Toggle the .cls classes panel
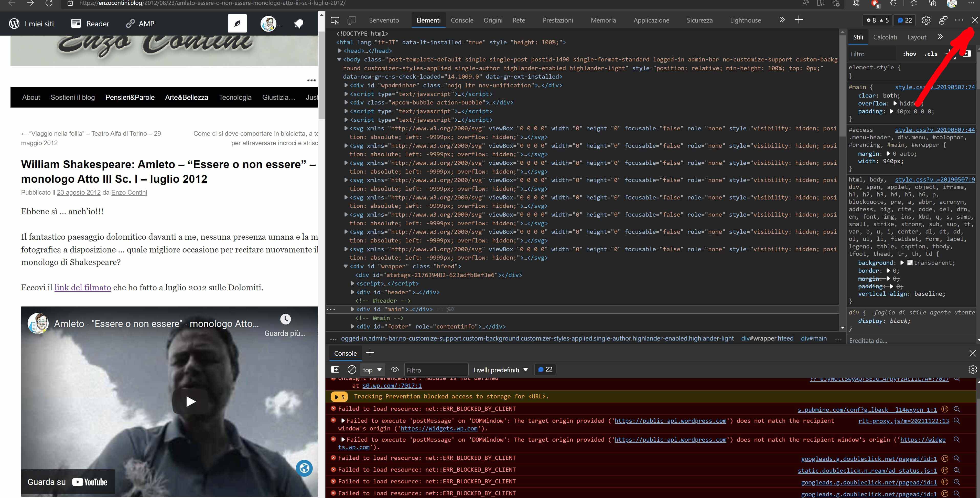 [931, 54]
